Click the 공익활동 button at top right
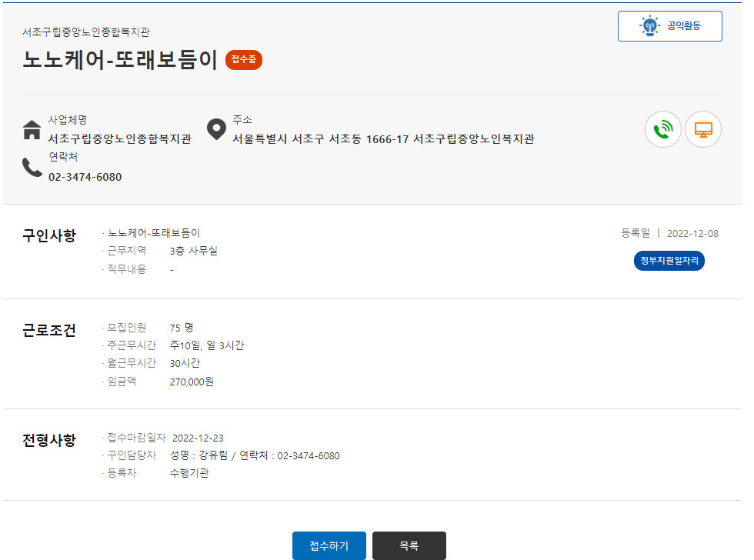 pyautogui.click(x=669, y=25)
